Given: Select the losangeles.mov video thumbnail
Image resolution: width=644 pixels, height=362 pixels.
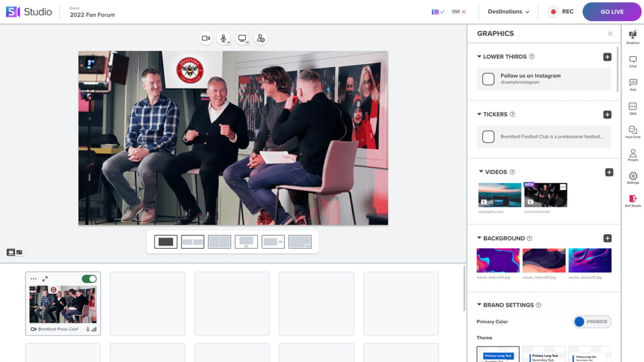Looking at the screenshot, I should pos(500,195).
